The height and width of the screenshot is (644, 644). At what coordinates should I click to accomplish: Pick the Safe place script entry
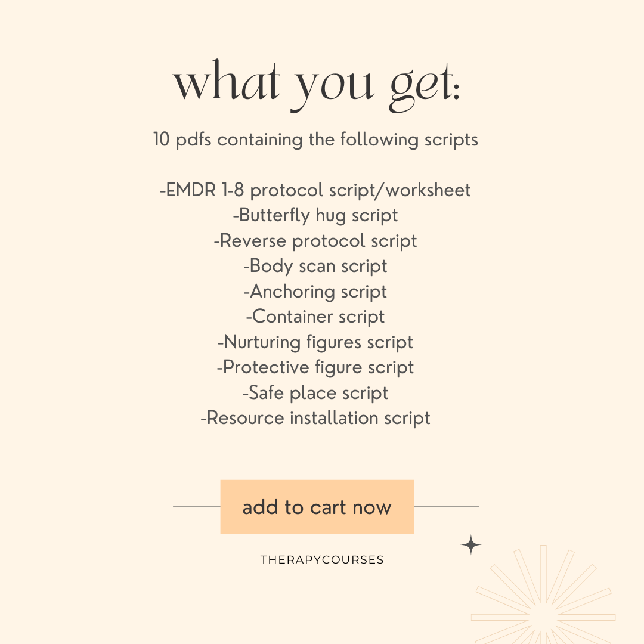[x=315, y=393]
